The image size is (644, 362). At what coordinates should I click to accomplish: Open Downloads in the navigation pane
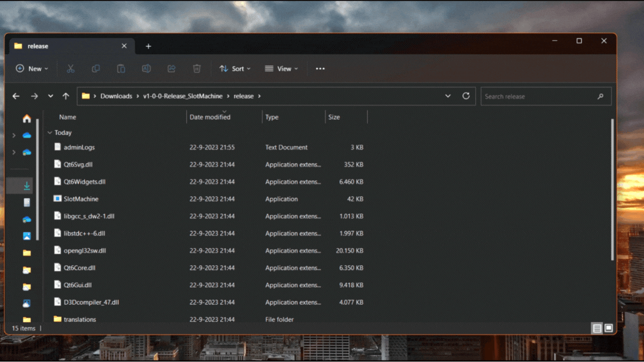(27, 186)
